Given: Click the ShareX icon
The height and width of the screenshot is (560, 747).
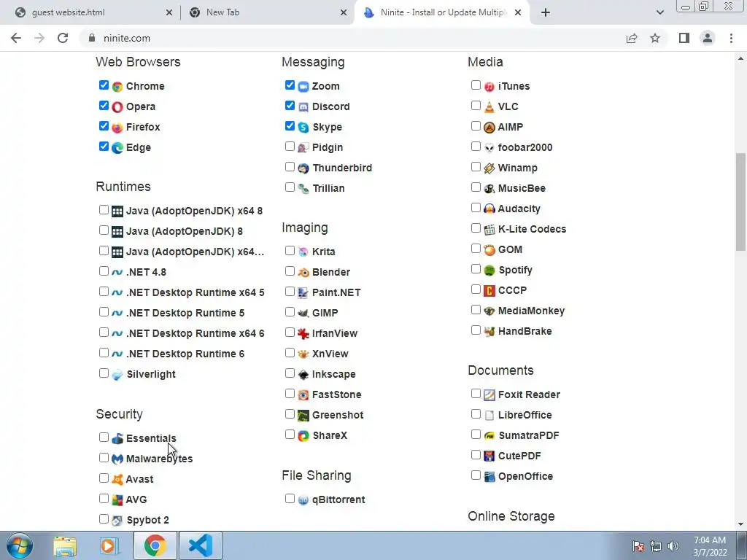Looking at the screenshot, I should [x=303, y=436].
